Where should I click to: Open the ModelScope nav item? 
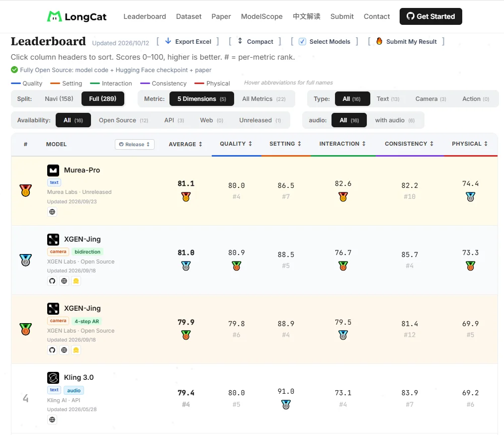[x=261, y=16]
